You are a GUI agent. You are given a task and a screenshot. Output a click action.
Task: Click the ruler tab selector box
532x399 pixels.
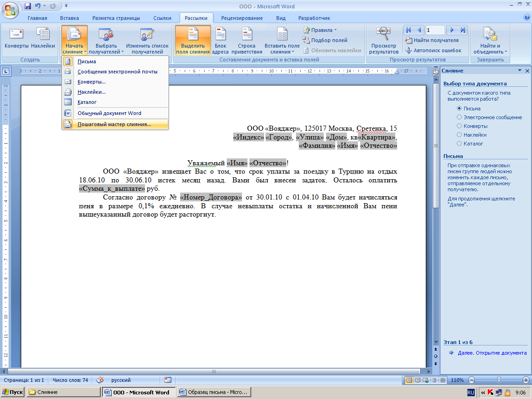(x=6, y=71)
